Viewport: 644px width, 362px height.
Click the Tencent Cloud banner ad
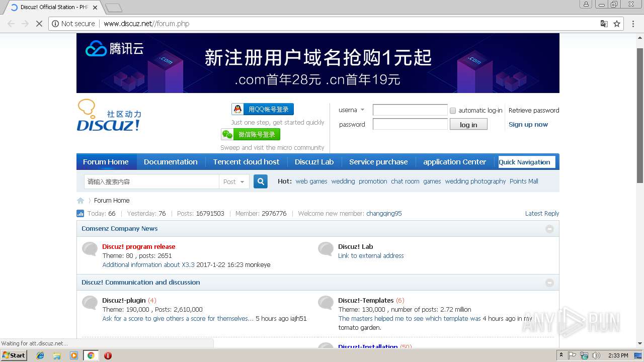(318, 63)
